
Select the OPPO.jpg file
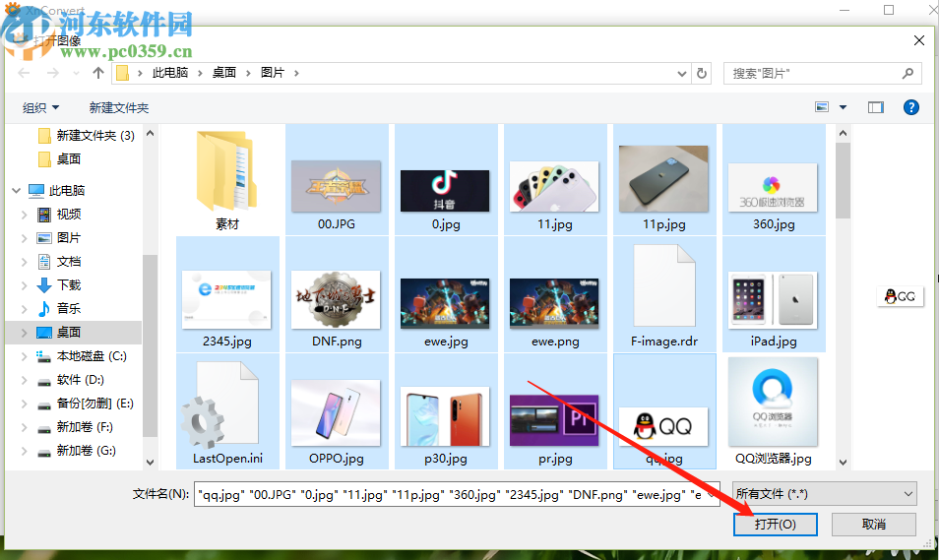(x=336, y=413)
